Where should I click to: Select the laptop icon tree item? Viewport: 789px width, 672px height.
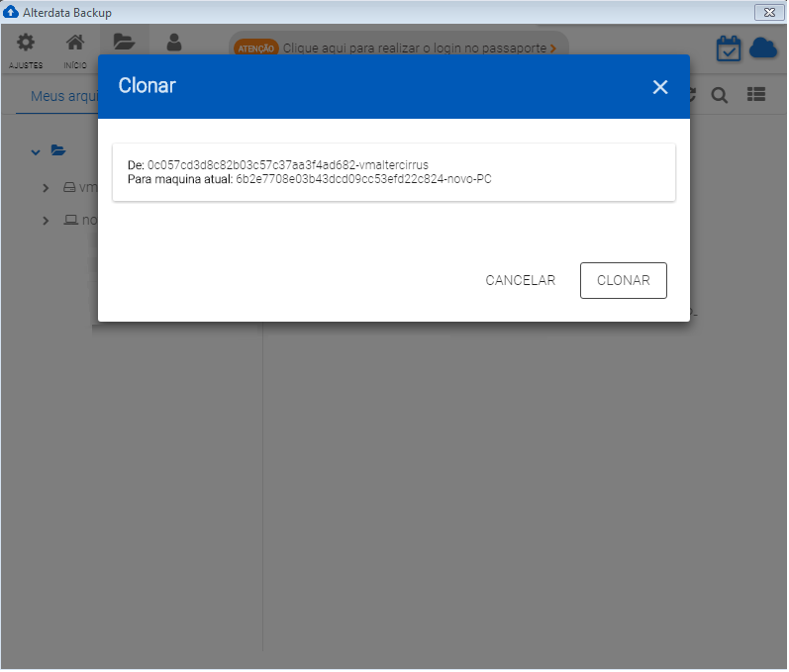pos(71,220)
